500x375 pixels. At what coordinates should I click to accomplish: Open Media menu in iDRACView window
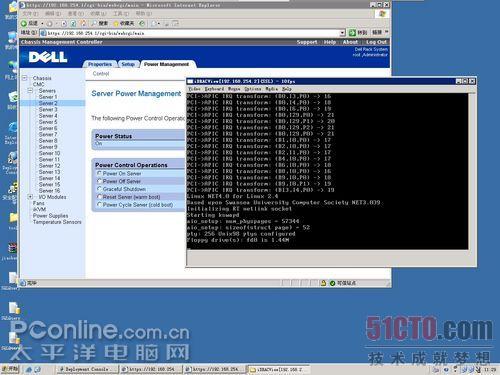pos(272,89)
